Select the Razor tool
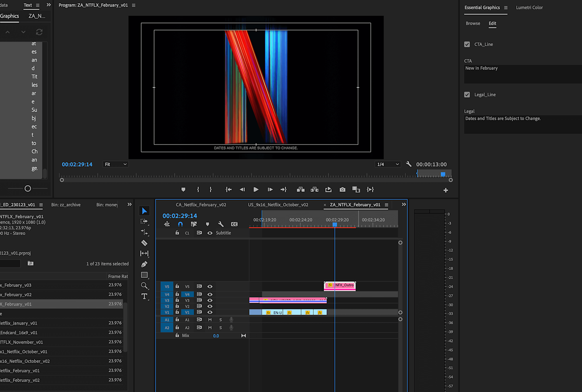Viewport: 582px width, 392px height. coord(144,243)
